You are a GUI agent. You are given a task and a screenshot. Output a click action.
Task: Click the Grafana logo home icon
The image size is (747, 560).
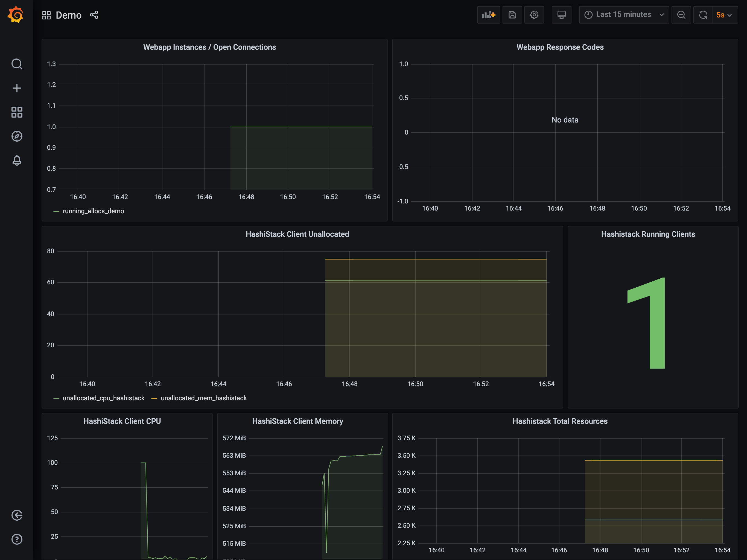click(16, 15)
